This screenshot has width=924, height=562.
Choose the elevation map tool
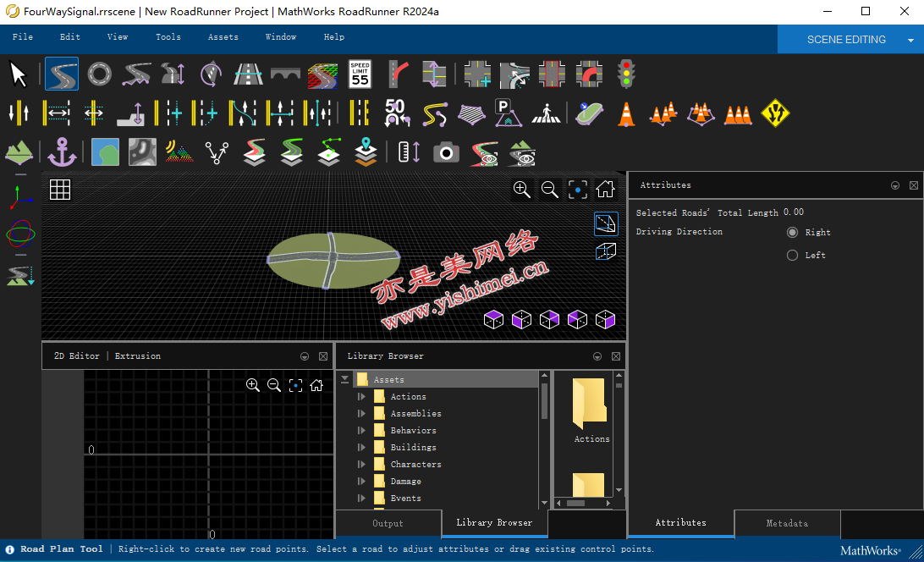point(142,152)
